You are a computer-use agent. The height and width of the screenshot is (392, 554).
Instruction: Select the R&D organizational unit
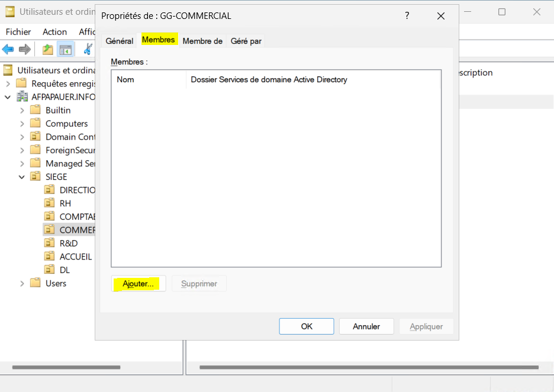pyautogui.click(x=68, y=243)
